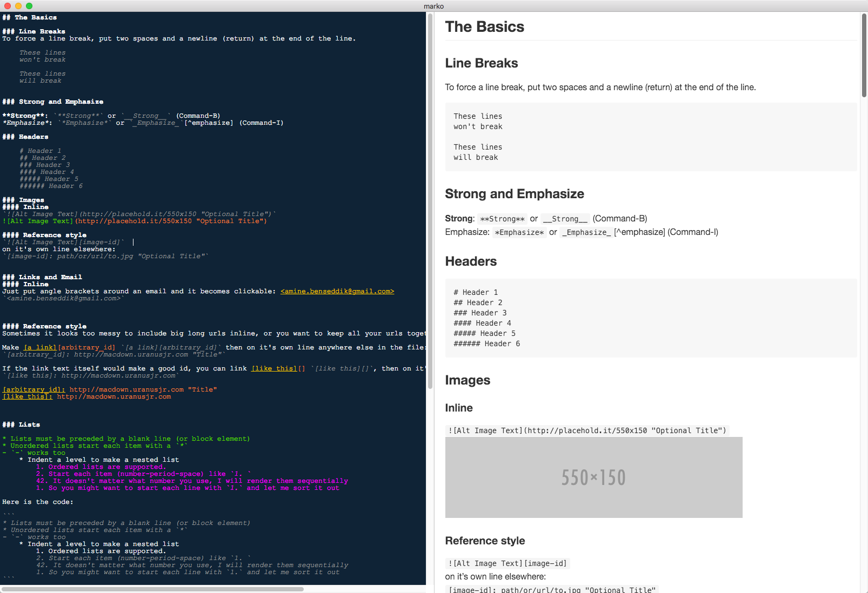Image resolution: width=868 pixels, height=593 pixels.
Task: Open the amine.benseddik@gmail.com link in editor
Action: 337,292
